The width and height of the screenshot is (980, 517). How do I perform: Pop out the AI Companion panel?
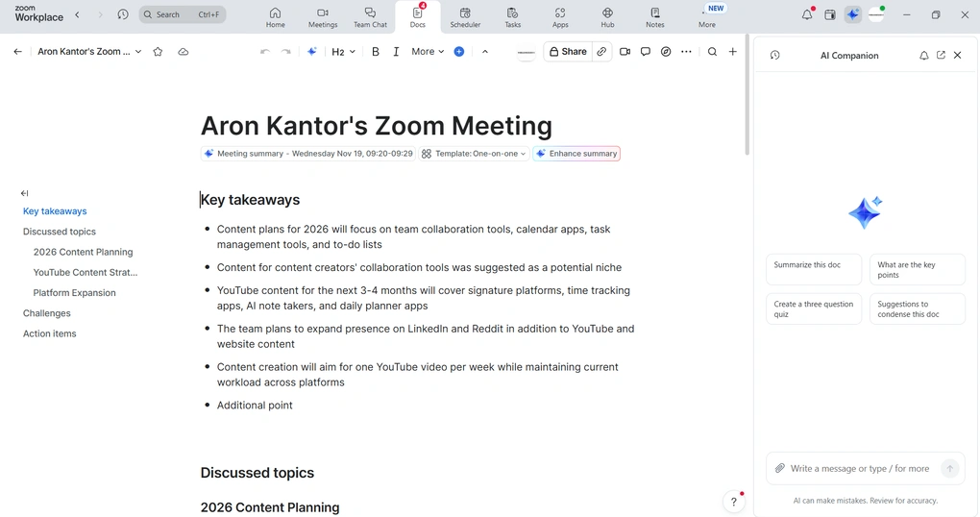click(x=941, y=55)
